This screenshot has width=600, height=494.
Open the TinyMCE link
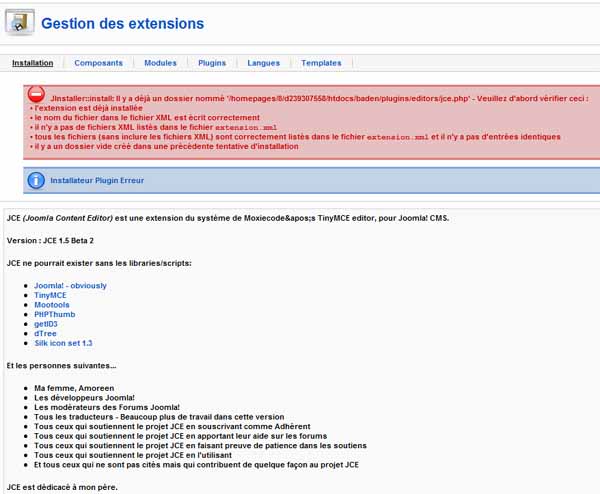(x=50, y=295)
